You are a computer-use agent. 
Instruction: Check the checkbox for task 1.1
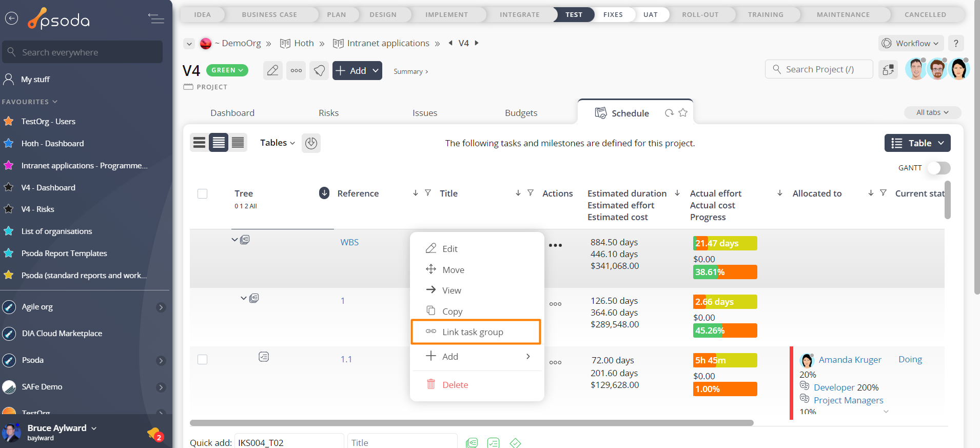pos(203,359)
